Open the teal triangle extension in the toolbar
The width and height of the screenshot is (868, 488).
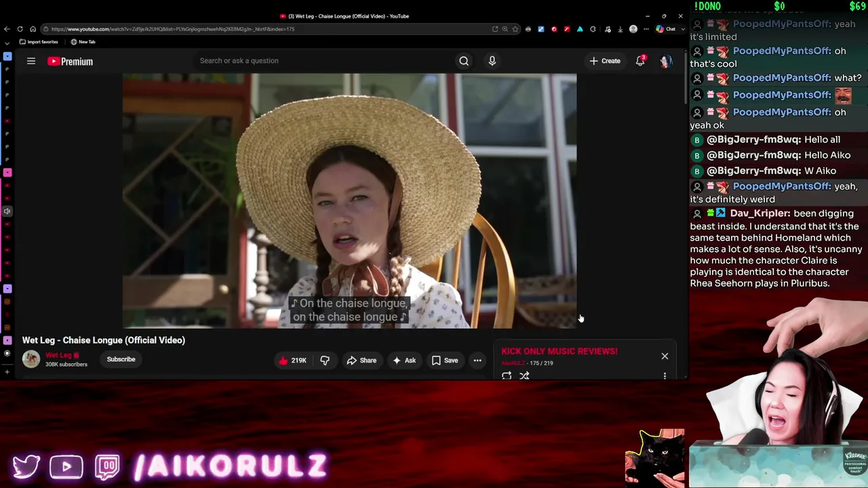click(580, 29)
